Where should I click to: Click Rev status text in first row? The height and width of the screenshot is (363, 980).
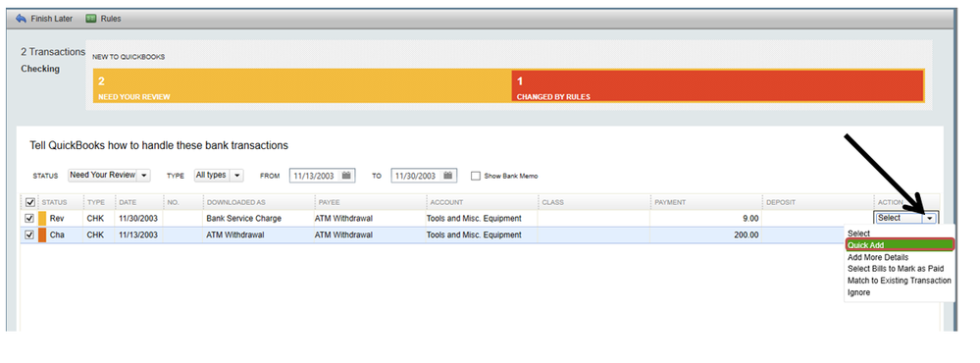coord(57,219)
